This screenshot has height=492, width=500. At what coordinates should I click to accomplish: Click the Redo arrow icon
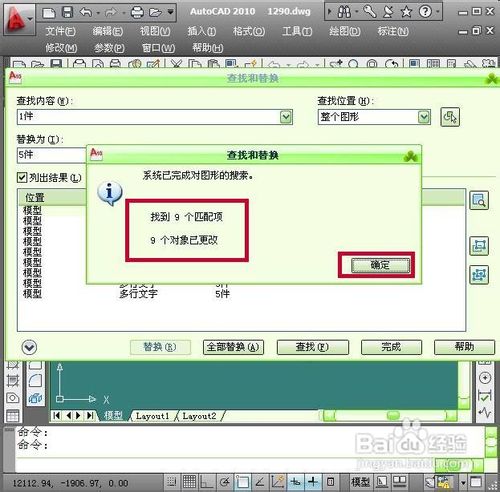(111, 13)
